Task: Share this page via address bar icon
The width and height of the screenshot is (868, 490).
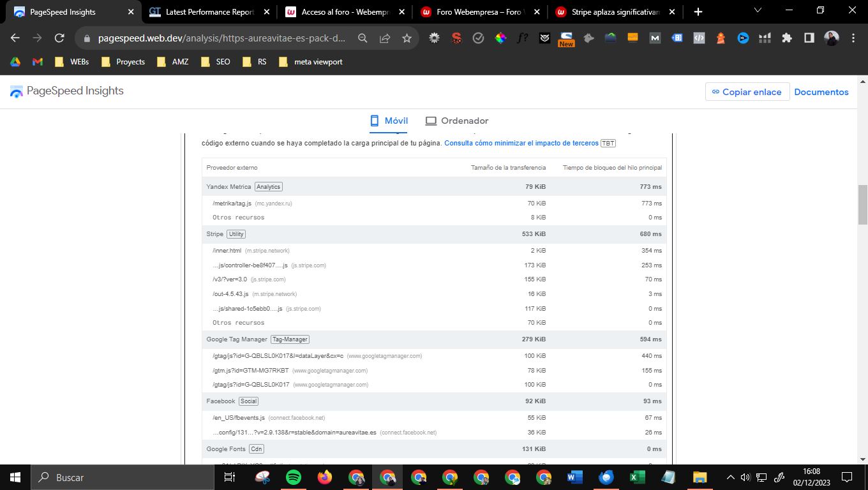Action: tap(385, 38)
